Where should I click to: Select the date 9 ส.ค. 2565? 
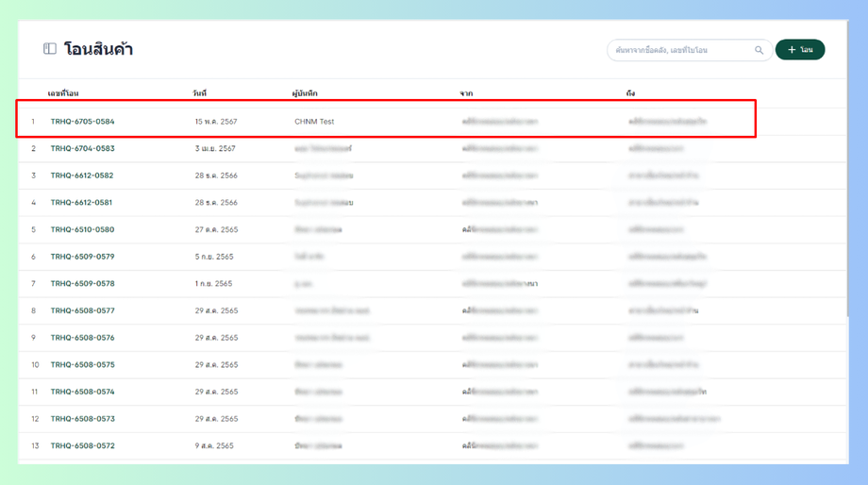[x=214, y=445]
